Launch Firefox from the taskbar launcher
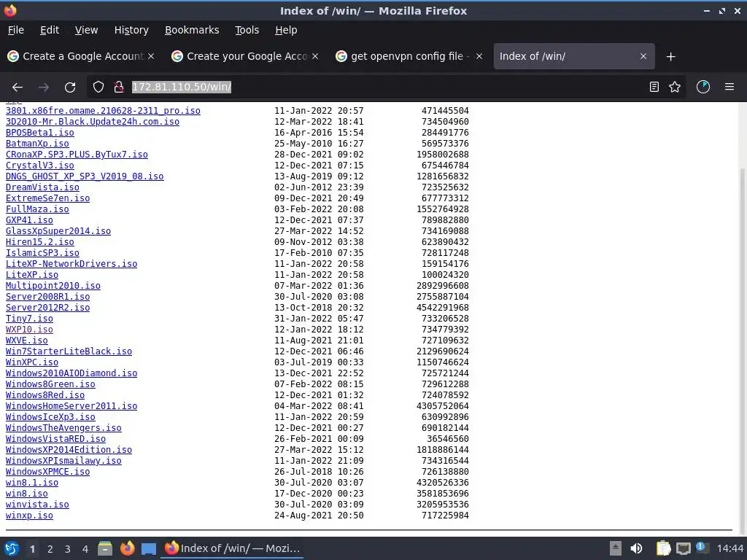 tap(127, 548)
